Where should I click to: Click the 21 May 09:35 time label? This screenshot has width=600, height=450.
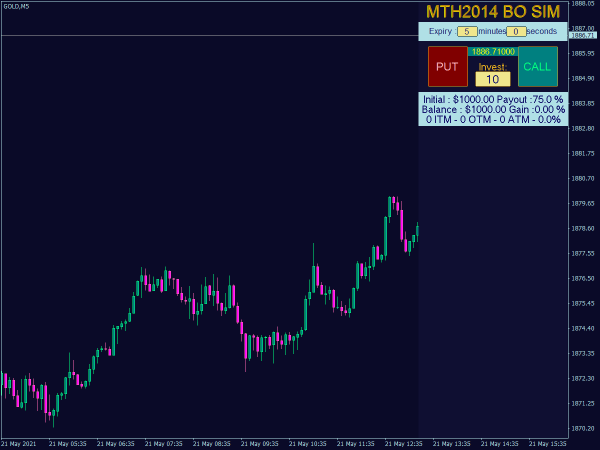(259, 444)
